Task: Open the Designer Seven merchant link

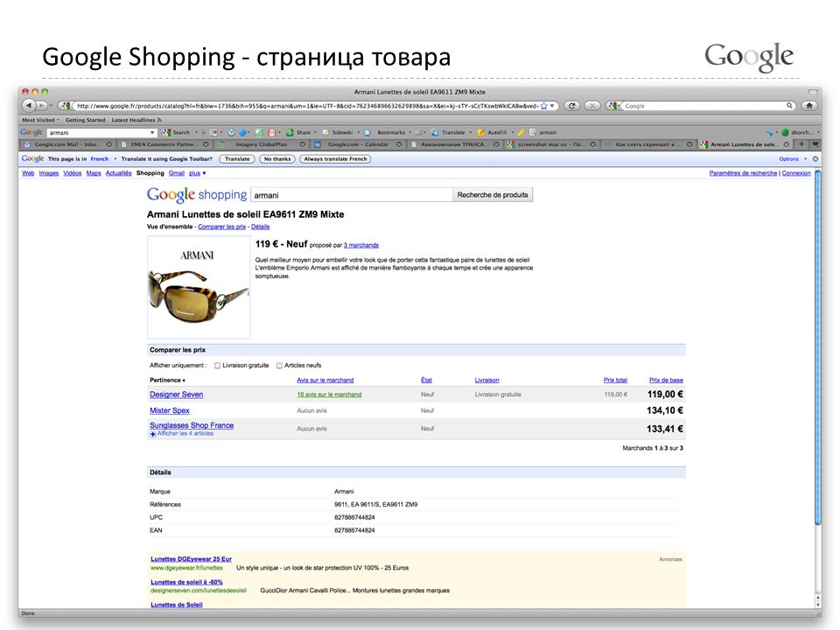Action: point(176,395)
